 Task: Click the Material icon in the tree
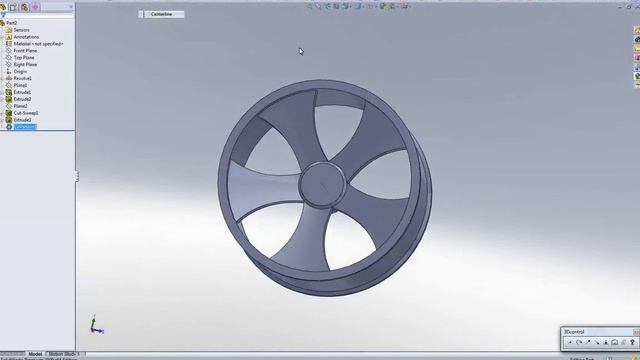[9, 44]
